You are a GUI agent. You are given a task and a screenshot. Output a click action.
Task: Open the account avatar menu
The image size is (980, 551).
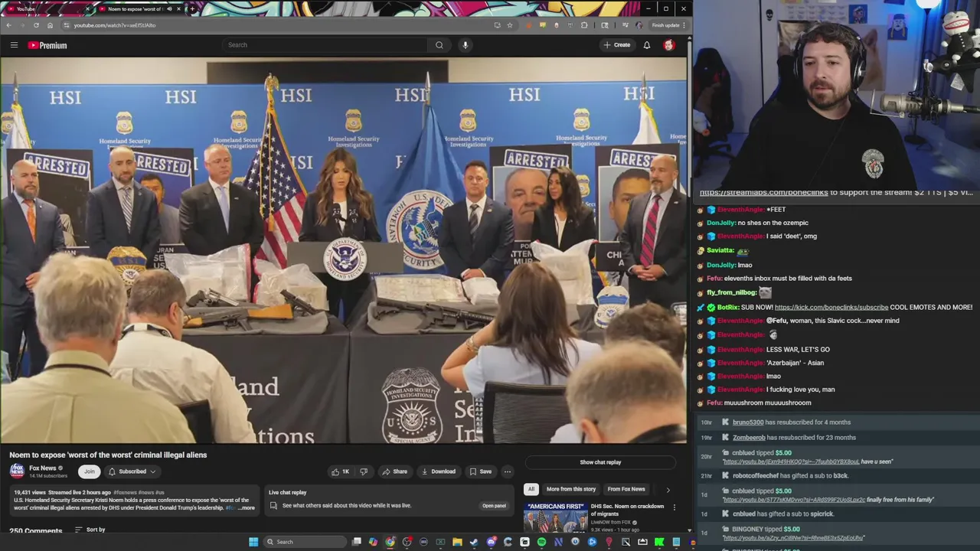(x=668, y=45)
